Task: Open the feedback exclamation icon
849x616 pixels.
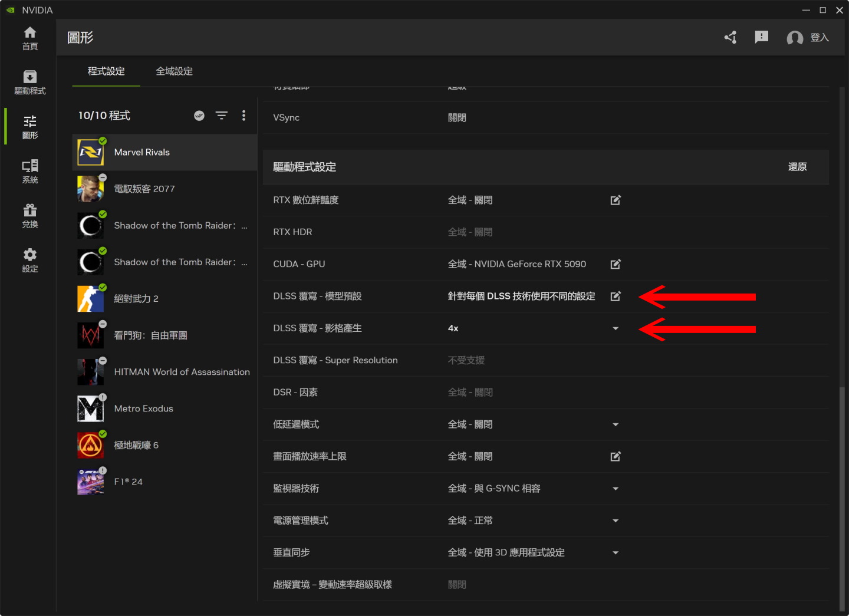Action: [762, 37]
